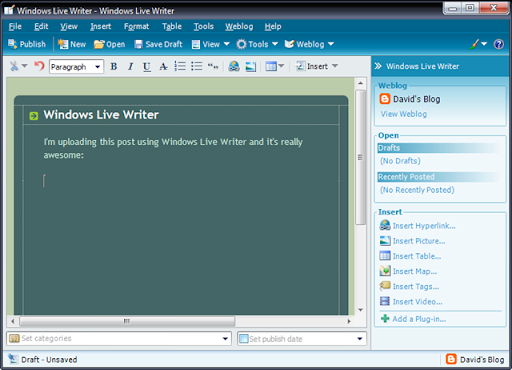Image resolution: width=512 pixels, height=370 pixels.
Task: Create a New post from toolbar
Action: point(72,44)
